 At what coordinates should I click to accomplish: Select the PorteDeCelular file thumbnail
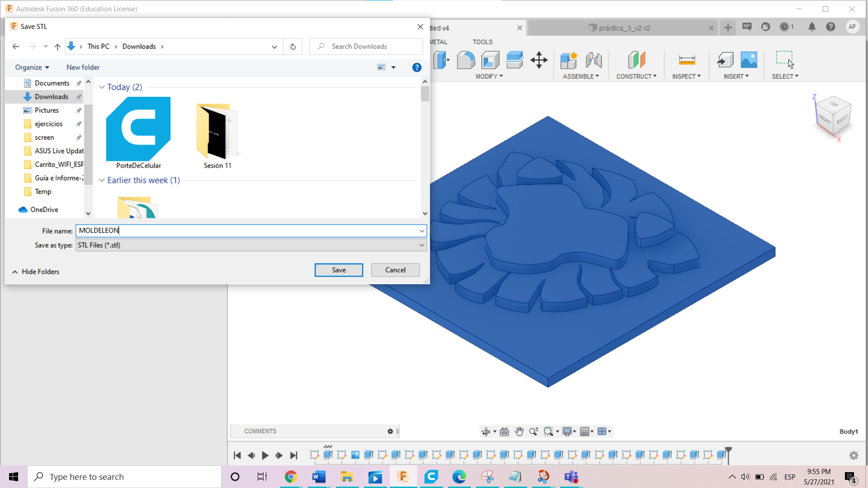[138, 133]
